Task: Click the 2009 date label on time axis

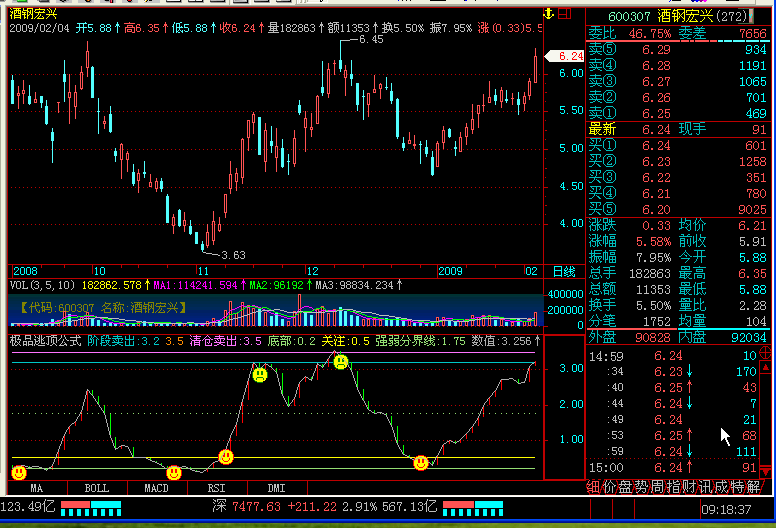Action: (450, 271)
